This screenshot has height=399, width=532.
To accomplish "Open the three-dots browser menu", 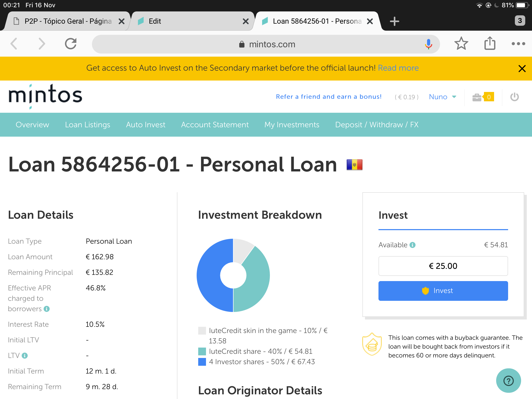I will (x=518, y=44).
